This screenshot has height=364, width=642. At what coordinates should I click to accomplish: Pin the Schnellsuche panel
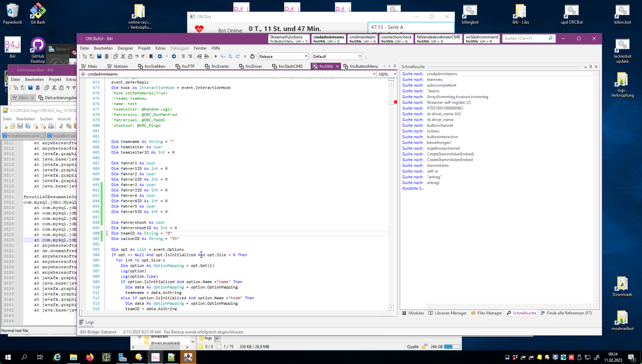[591, 67]
